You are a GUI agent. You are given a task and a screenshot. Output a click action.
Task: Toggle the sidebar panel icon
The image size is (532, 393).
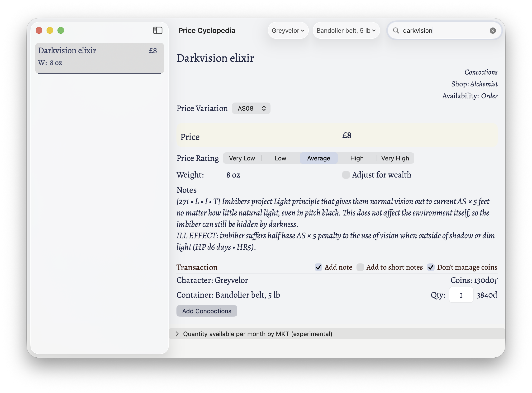(157, 30)
